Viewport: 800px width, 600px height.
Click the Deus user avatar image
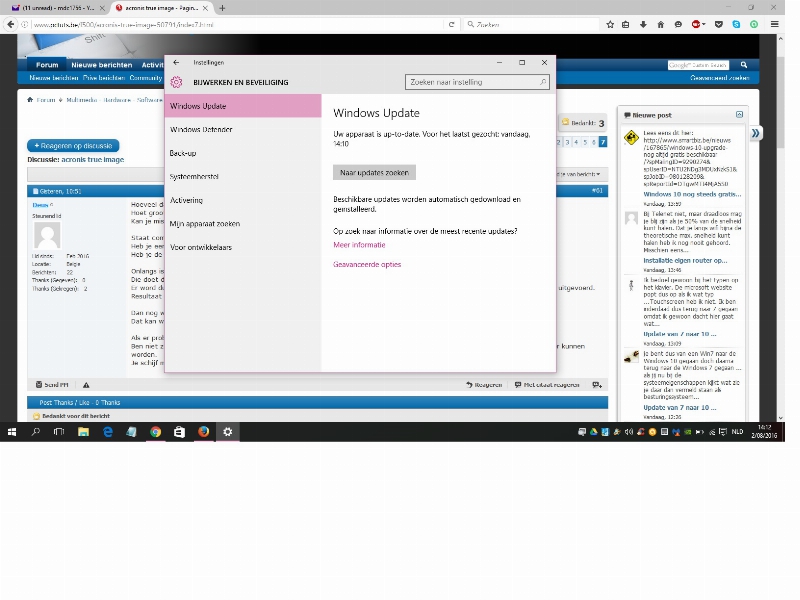(47, 236)
